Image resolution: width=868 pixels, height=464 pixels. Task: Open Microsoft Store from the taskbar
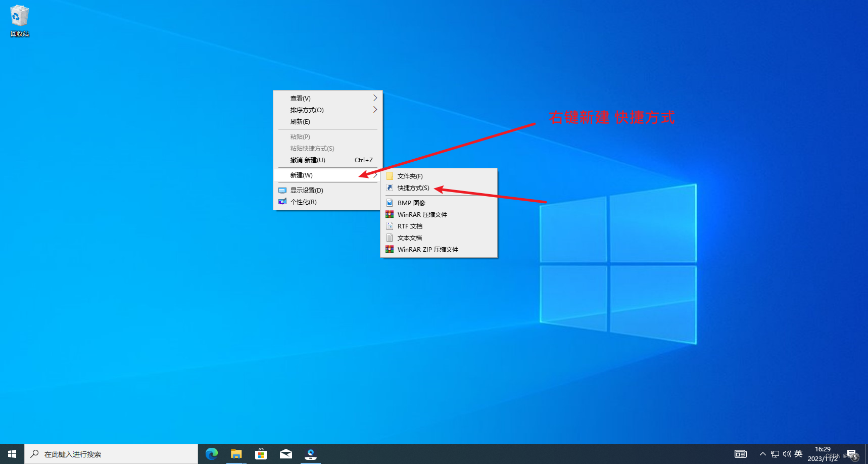261,454
